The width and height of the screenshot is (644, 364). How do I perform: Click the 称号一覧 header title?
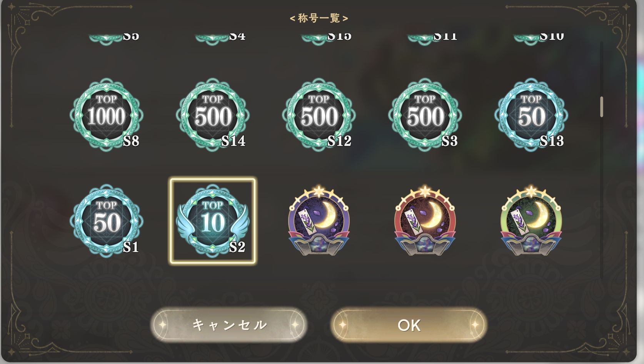[319, 18]
